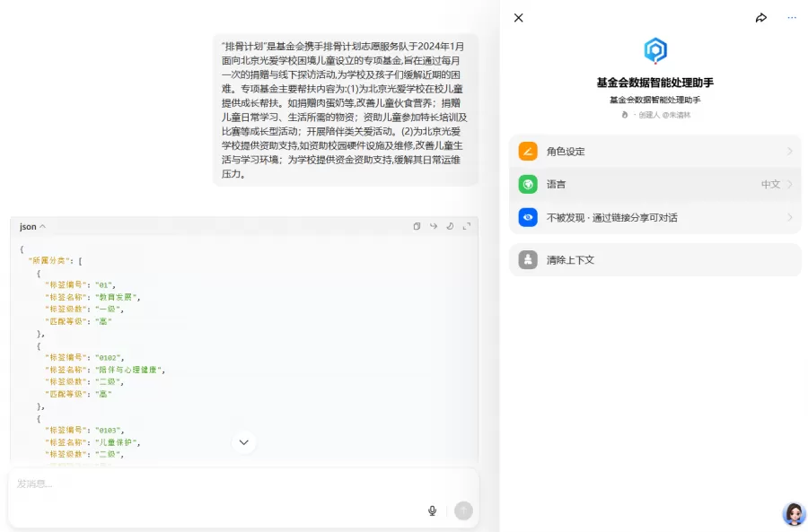The width and height of the screenshot is (808, 532).
Task: Toggle dark mode with the moon icon
Action: pyautogui.click(x=449, y=226)
